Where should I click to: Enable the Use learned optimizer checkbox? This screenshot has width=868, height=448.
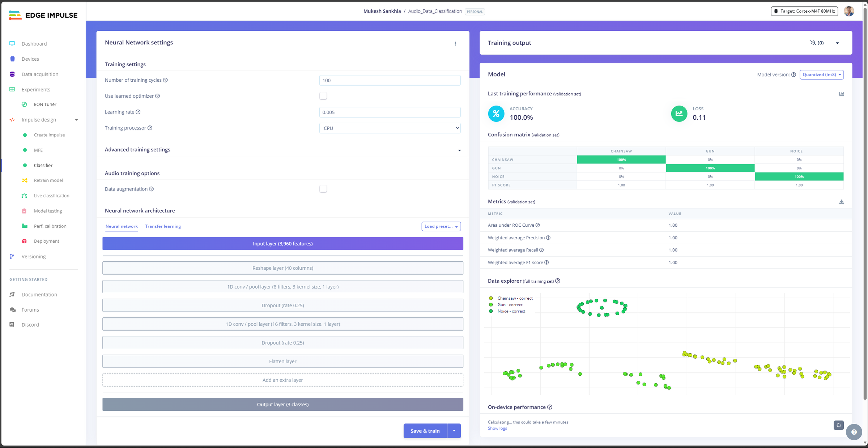pyautogui.click(x=323, y=96)
